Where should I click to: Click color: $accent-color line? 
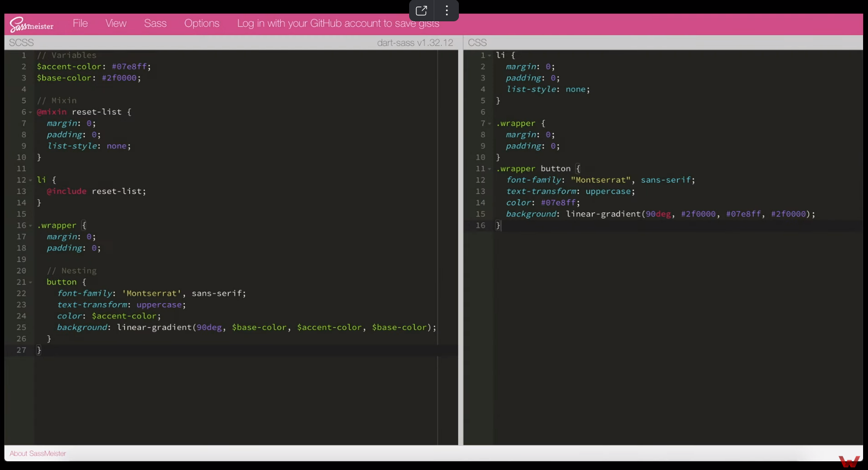point(109,316)
